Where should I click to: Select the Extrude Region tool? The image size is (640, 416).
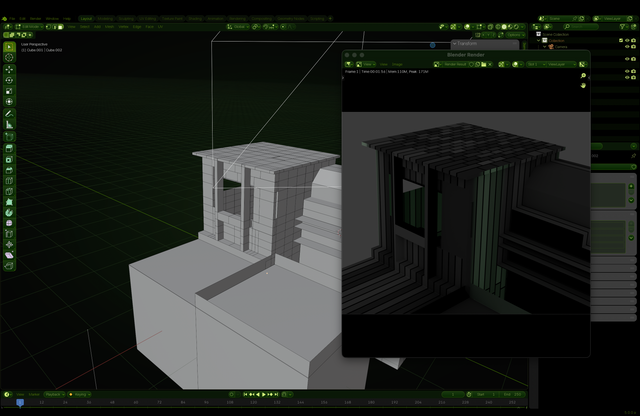[x=9, y=149]
